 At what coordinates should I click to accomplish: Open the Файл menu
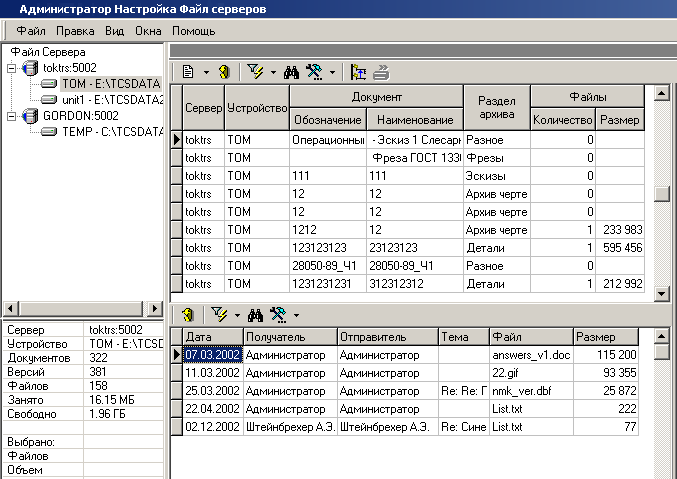(31, 31)
